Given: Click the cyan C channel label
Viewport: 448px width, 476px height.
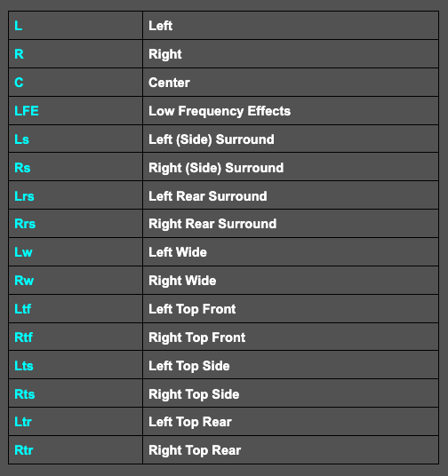Looking at the screenshot, I should tap(19, 83).
